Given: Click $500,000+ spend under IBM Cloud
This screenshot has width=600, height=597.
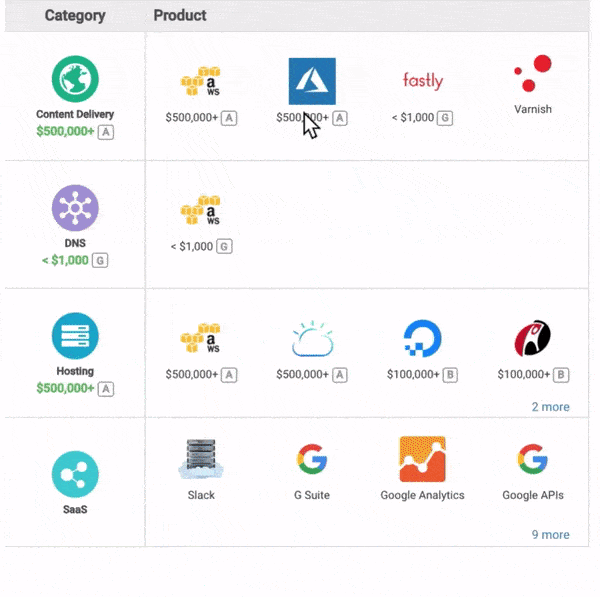Looking at the screenshot, I should point(302,374).
